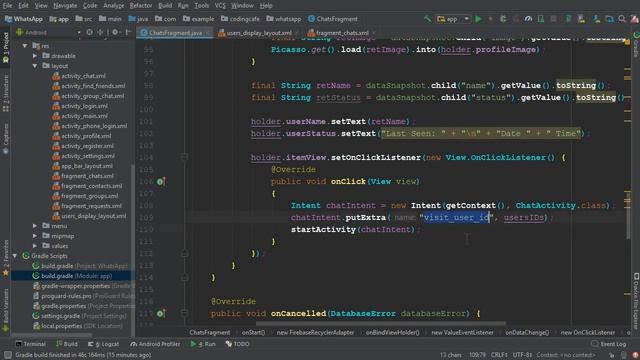Open the Android Profiler tool window
Viewport: 640px width, 360px height.
pos(155,344)
